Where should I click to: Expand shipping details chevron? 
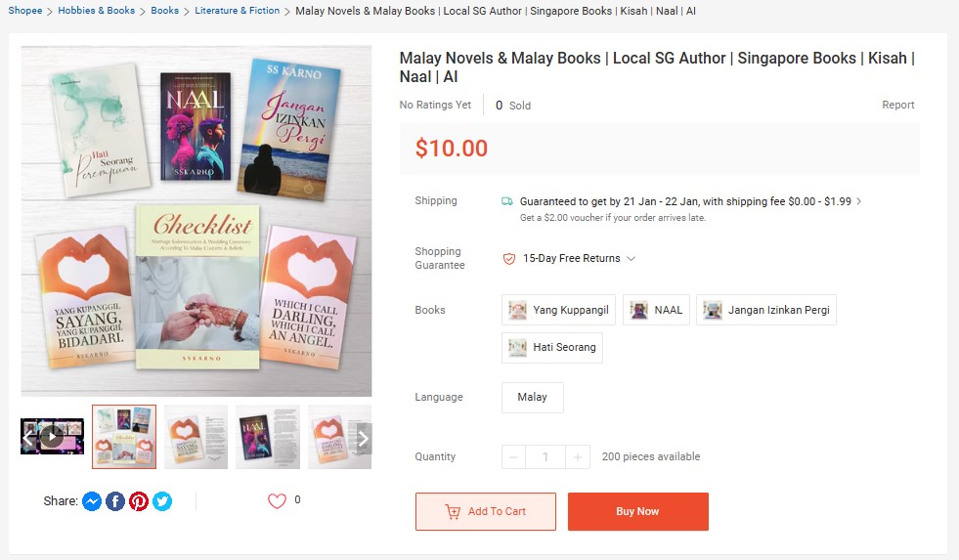click(859, 202)
